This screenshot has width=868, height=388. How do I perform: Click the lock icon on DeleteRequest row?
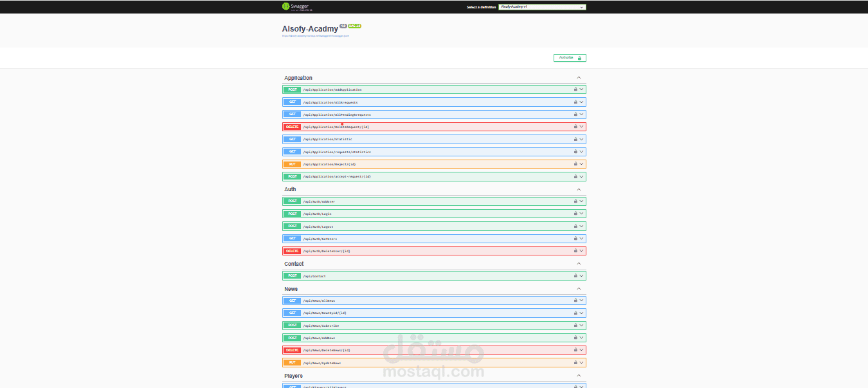click(575, 127)
